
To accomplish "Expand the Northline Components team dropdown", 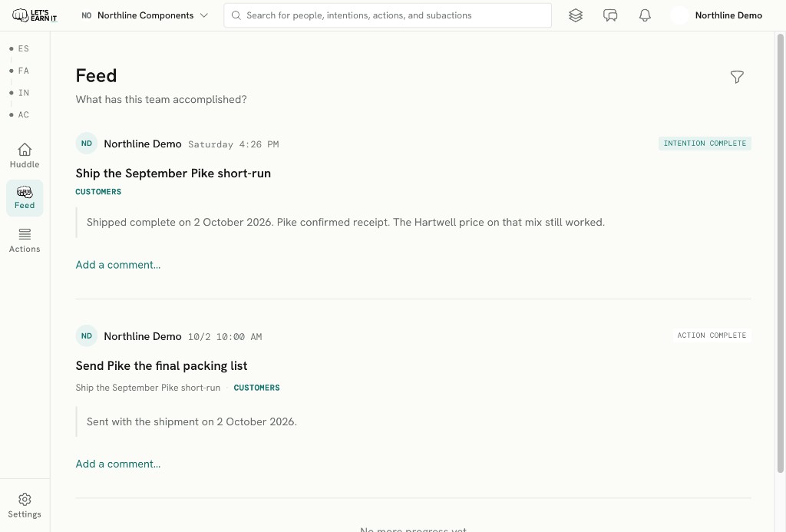I will point(145,15).
